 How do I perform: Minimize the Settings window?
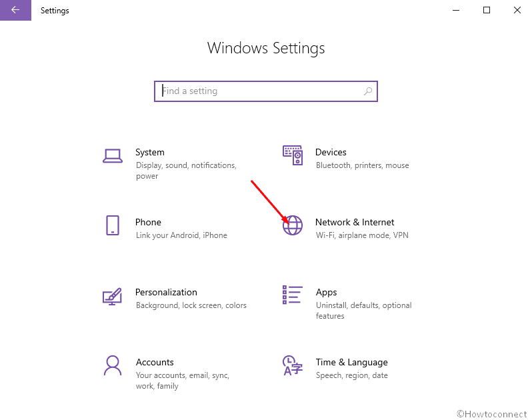pyautogui.click(x=456, y=10)
